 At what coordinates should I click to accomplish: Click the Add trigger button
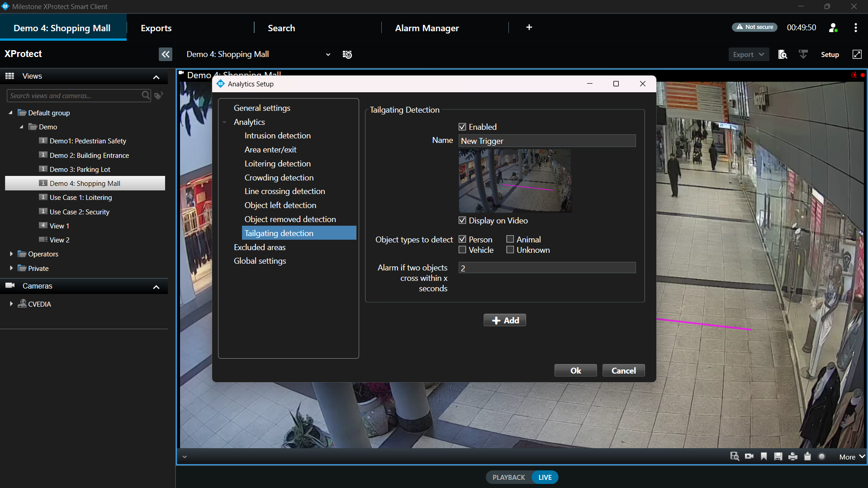[504, 320]
